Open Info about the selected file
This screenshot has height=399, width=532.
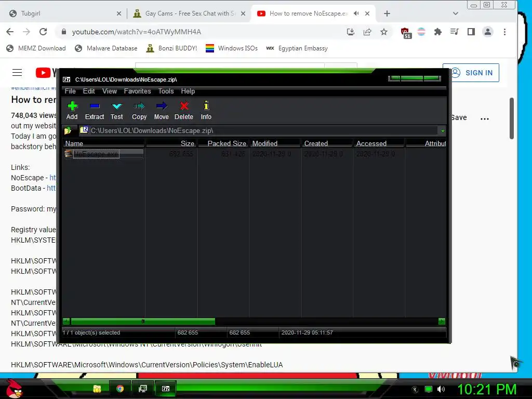(x=206, y=111)
